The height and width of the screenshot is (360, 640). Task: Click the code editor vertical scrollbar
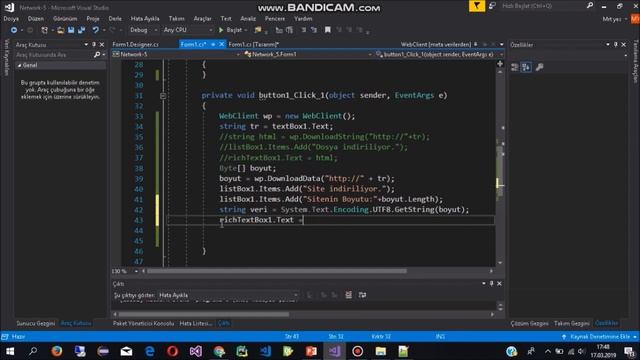(500, 167)
